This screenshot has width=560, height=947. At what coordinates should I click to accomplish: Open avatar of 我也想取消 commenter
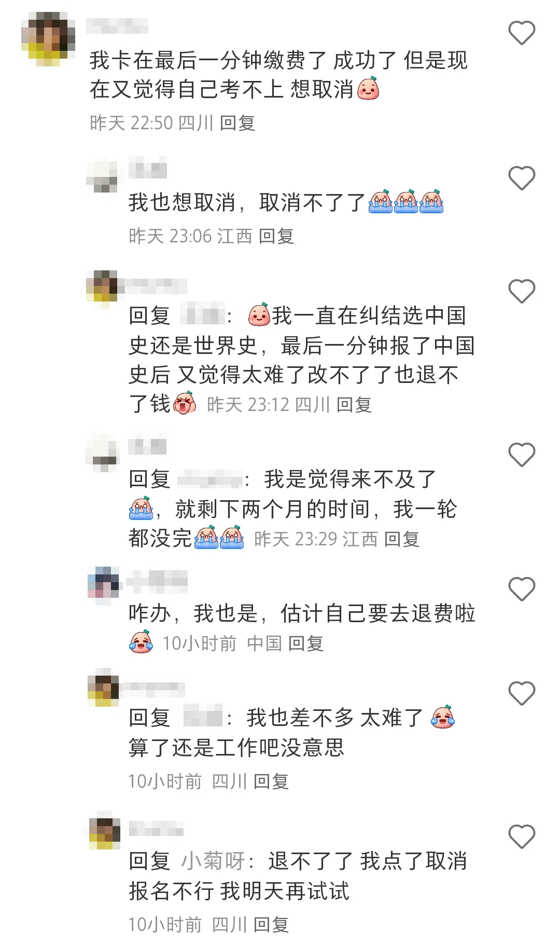point(102,174)
